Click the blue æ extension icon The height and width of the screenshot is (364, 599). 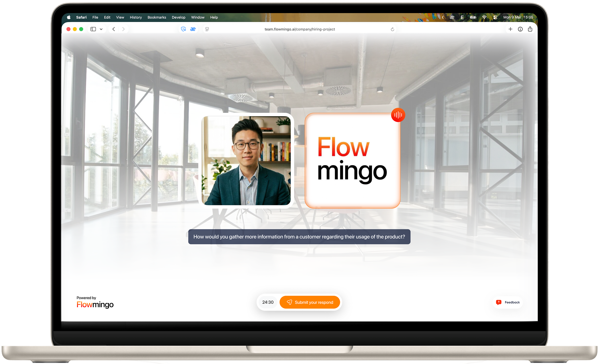(193, 29)
